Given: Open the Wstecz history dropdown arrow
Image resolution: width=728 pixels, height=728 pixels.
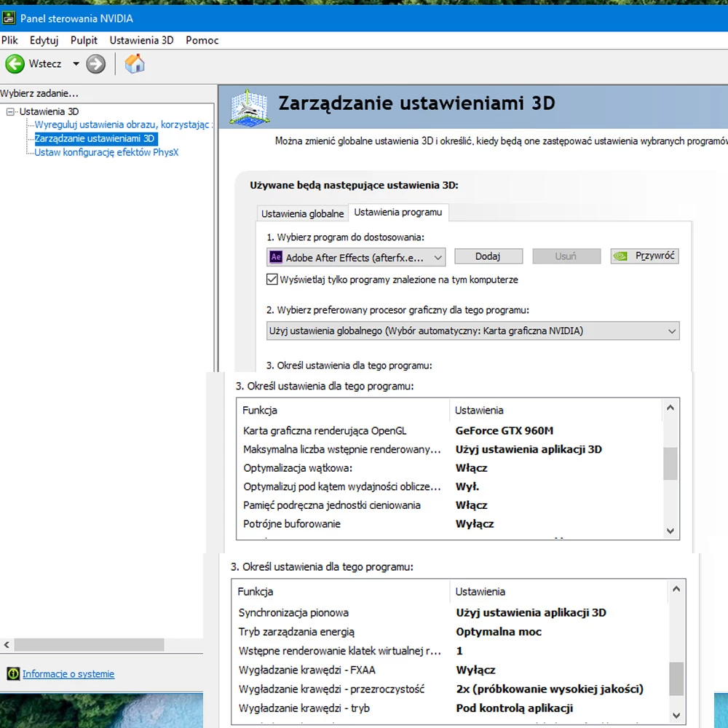Looking at the screenshot, I should click(76, 63).
